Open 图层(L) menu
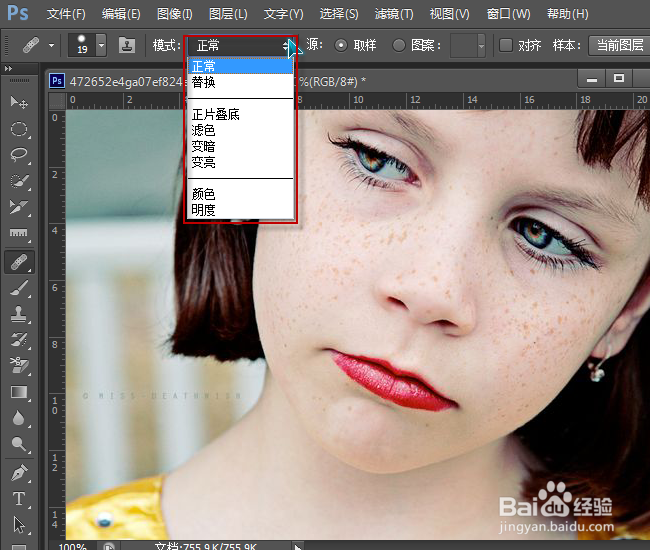Image resolution: width=650 pixels, height=550 pixels. click(x=228, y=14)
